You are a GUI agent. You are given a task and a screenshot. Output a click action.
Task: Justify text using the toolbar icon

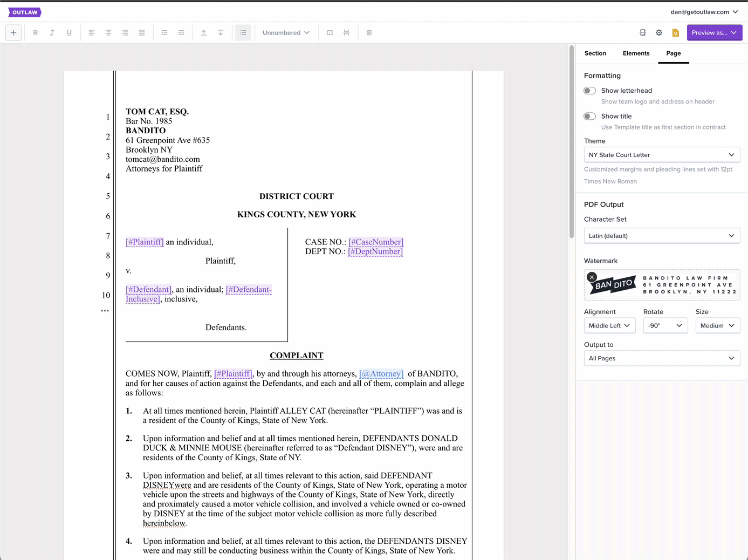click(142, 33)
